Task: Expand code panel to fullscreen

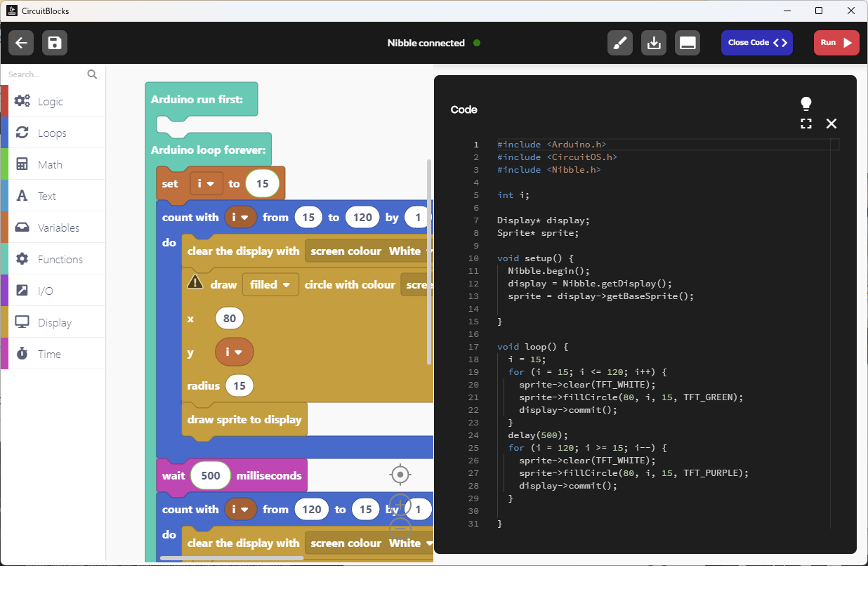Action: (x=806, y=124)
